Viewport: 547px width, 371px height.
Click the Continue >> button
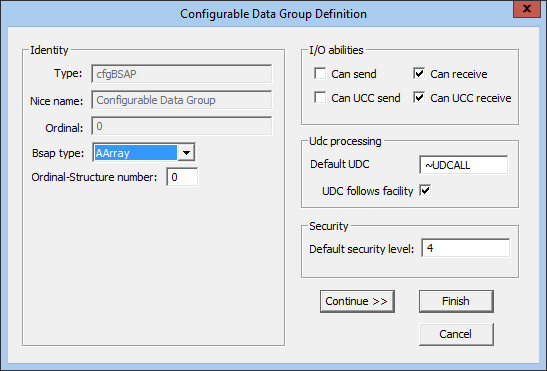tap(357, 301)
